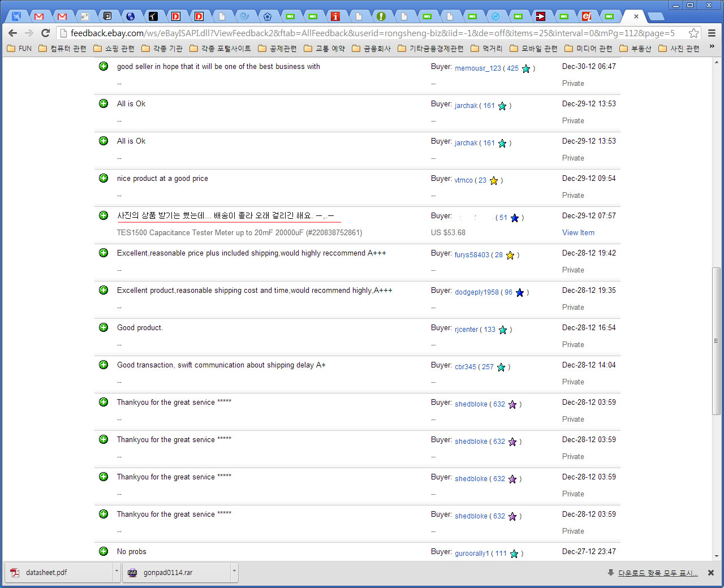Viewport: 724px width, 588px height.
Task: Open feedback score 425 of memousr_123
Action: coord(512,68)
